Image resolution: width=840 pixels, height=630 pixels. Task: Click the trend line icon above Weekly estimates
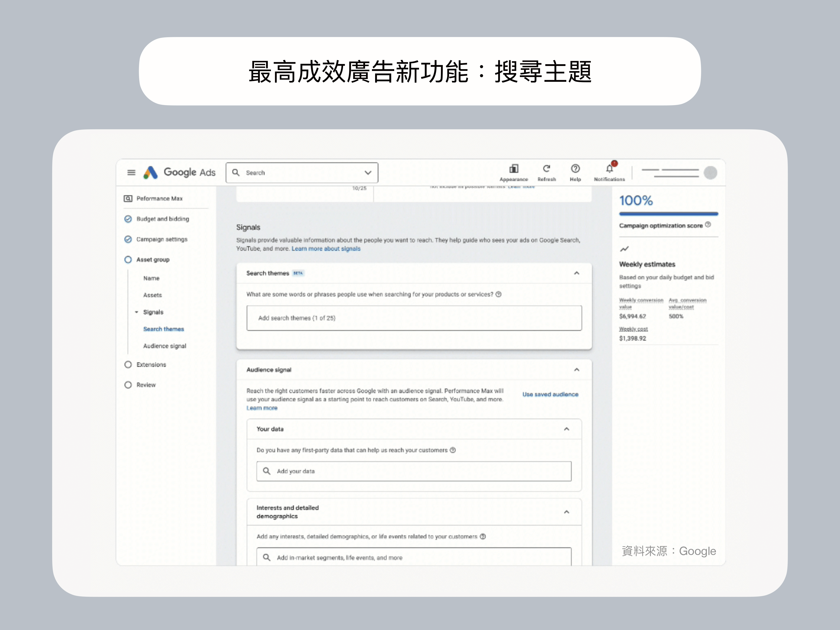pyautogui.click(x=624, y=249)
